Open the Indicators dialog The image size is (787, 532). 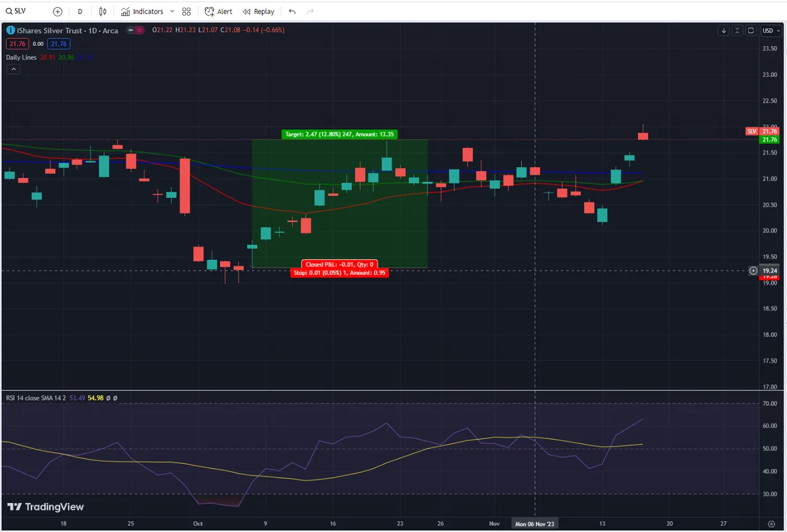click(142, 11)
